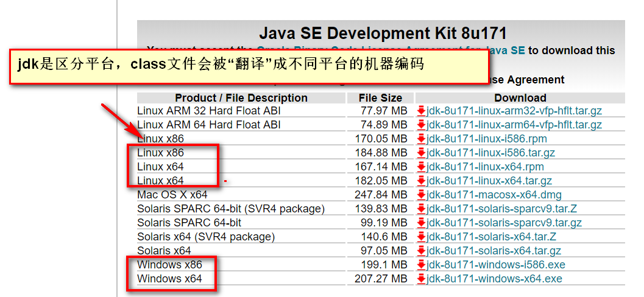Screen dimensions: 644x297
Task: Click the Windows x64 product row label
Action: pyautogui.click(x=169, y=279)
